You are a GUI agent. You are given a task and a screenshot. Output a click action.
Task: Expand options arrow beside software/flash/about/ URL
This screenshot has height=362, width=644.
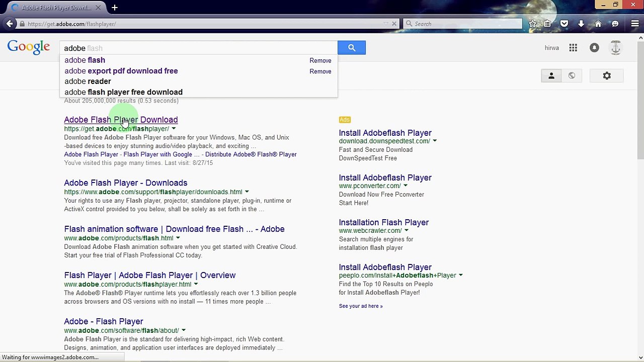click(183, 331)
